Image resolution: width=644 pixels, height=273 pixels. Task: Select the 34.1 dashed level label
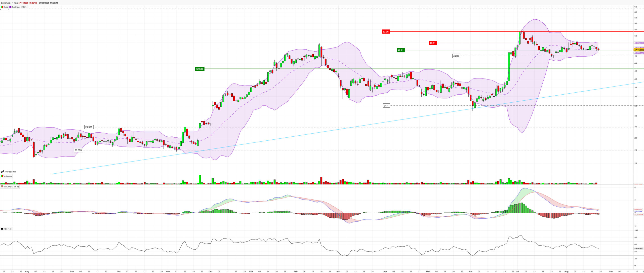(386, 106)
